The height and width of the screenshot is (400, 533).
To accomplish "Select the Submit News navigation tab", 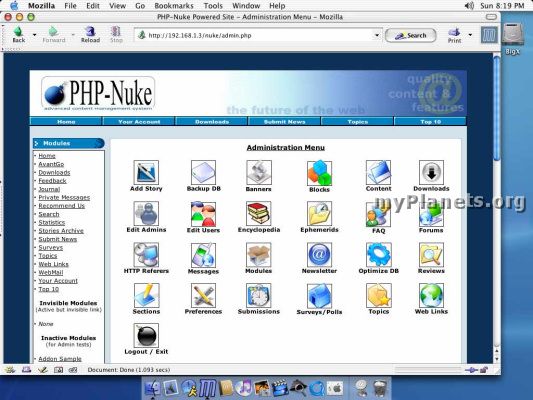I will tap(285, 121).
